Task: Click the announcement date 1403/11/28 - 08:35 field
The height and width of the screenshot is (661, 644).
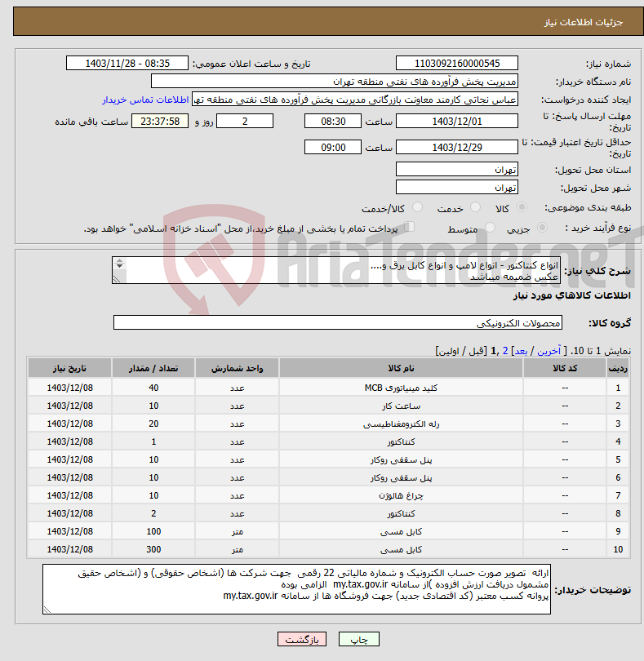Action: 127,63
